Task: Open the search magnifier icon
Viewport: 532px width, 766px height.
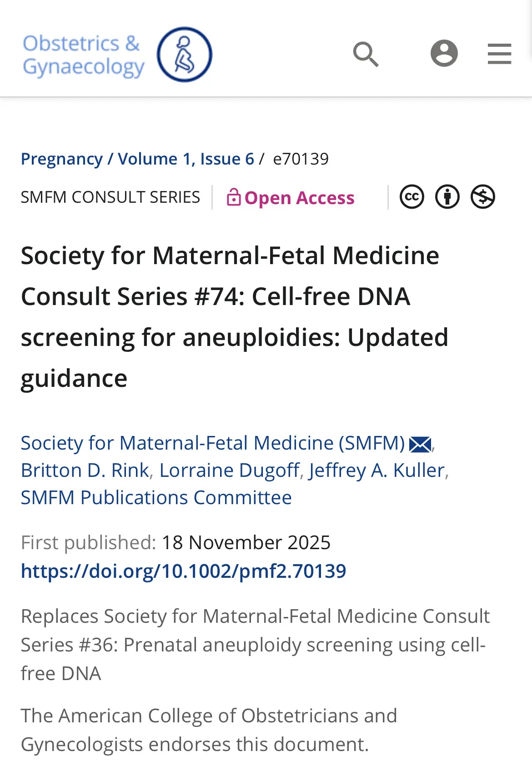Action: pos(366,54)
